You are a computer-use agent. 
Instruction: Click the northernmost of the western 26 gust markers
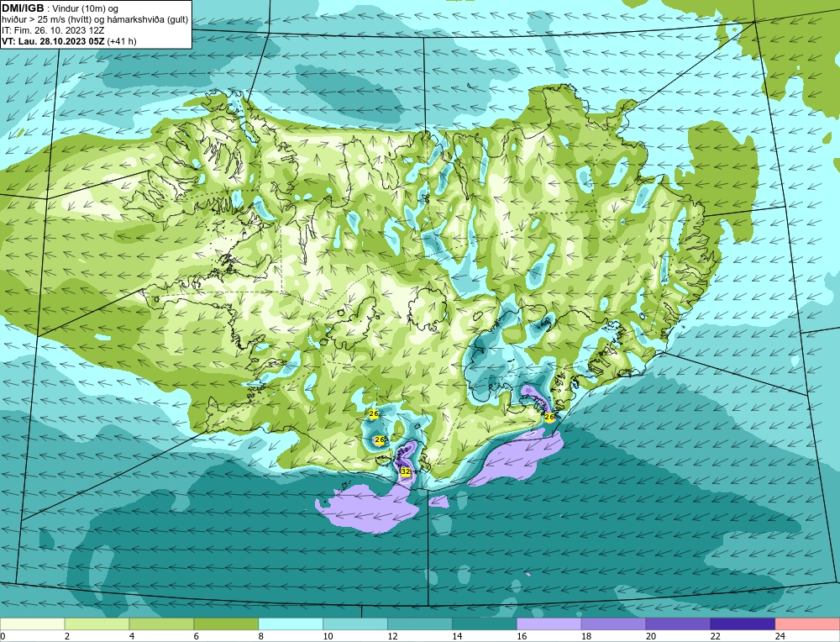click(x=374, y=413)
